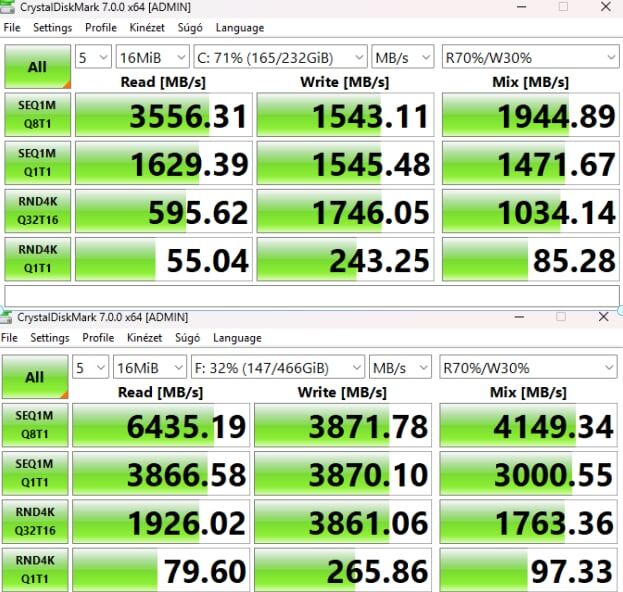Start SEQ1M Q1T1 test in bottom window
Screen dimensions: 623x592
click(x=35, y=473)
